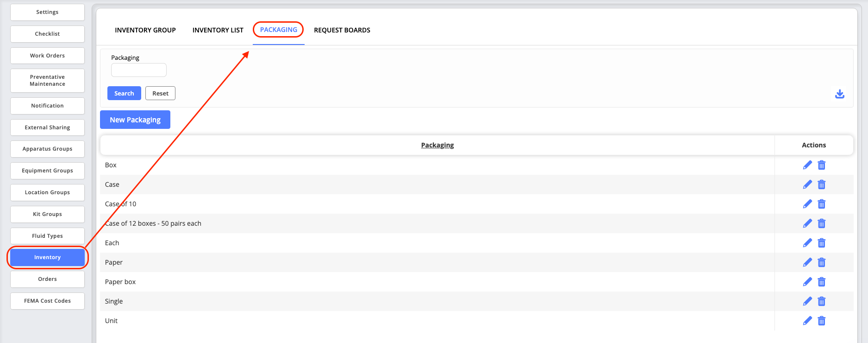Select the 'Case of 12 boxes - 50 pairs each' text
Screen dimensions: 868x343
(153, 223)
